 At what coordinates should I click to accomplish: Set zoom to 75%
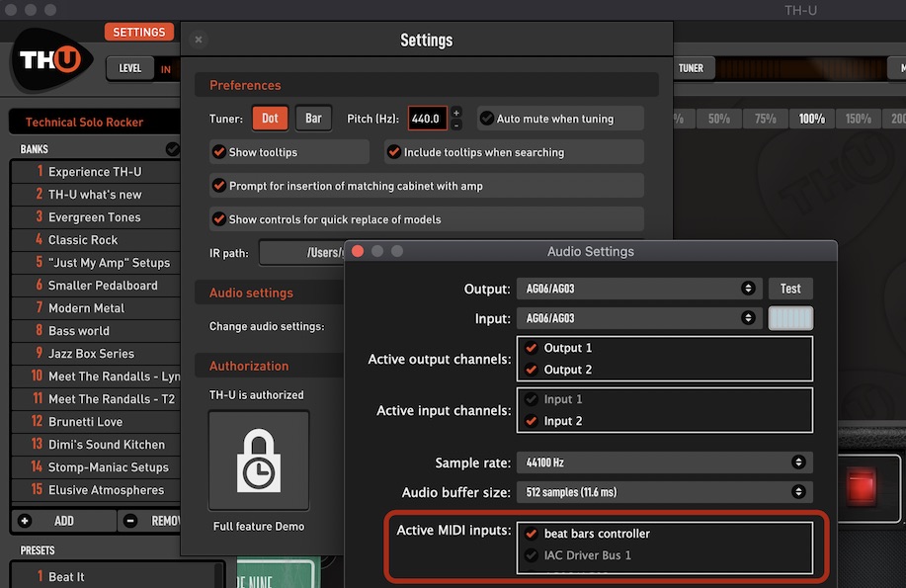765,119
